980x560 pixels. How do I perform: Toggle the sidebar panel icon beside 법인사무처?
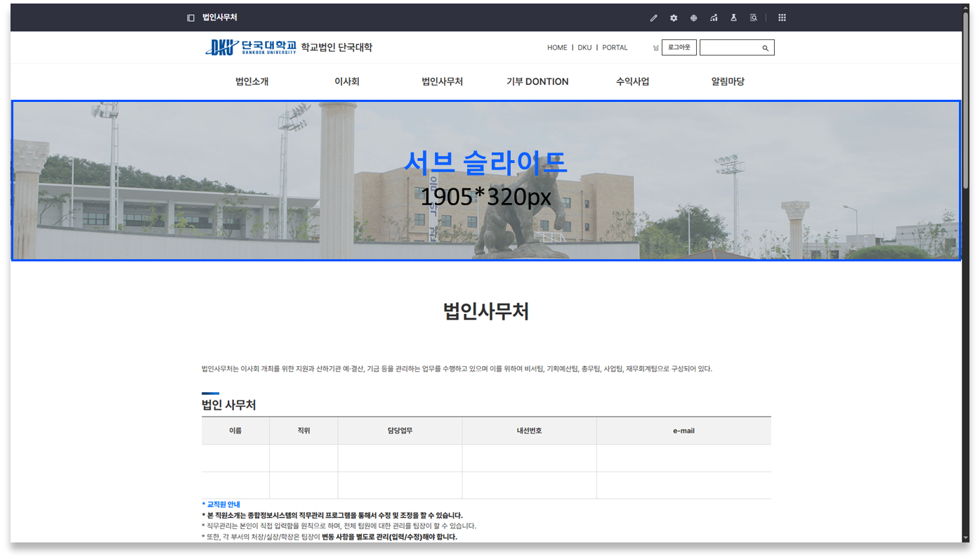point(190,18)
